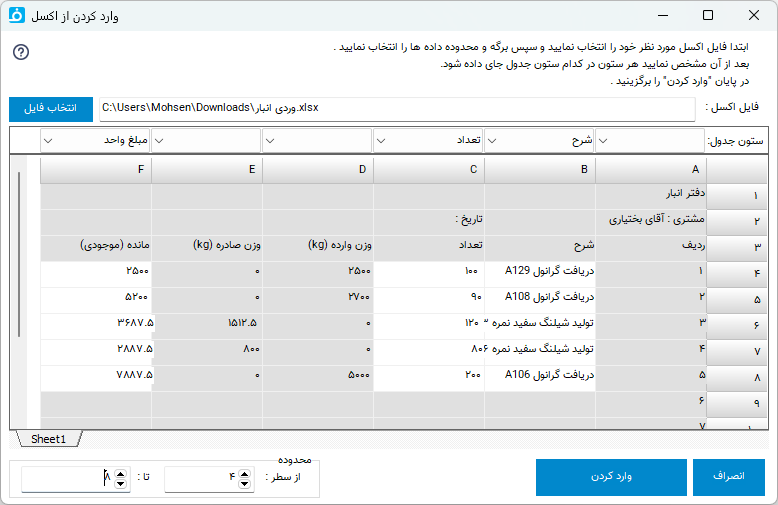This screenshot has height=505, width=778.
Task: Click the cell مشتری : آقای بختیاری
Action: point(651,222)
